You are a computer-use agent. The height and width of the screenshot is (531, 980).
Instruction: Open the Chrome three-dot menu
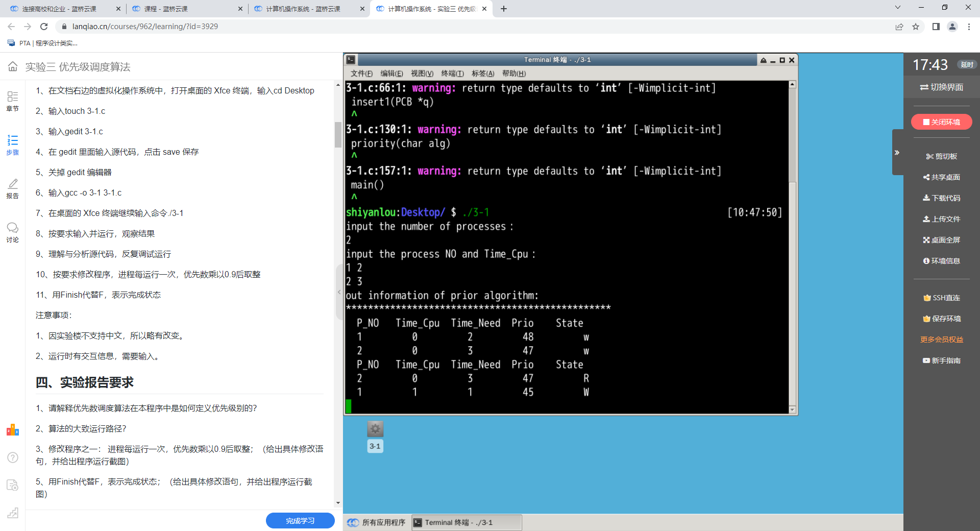coord(969,27)
